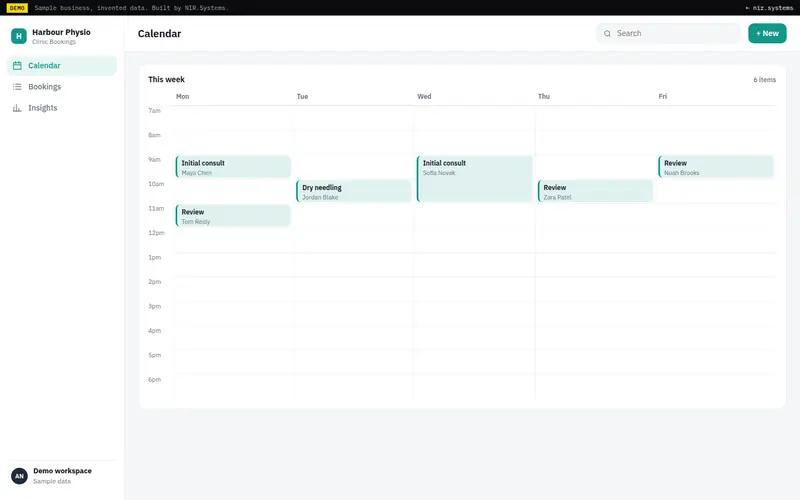Focus the Search input field
This screenshot has width=800, height=500.
click(668, 33)
